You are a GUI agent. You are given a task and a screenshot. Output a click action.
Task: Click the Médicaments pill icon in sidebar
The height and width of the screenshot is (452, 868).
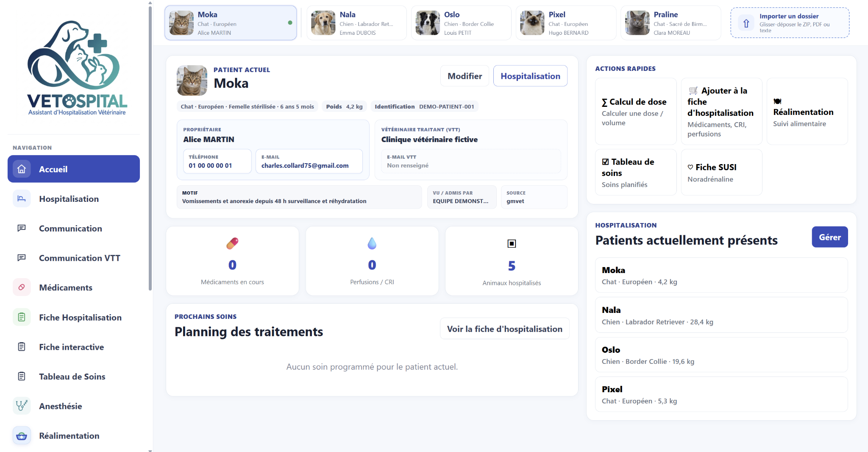pos(22,287)
